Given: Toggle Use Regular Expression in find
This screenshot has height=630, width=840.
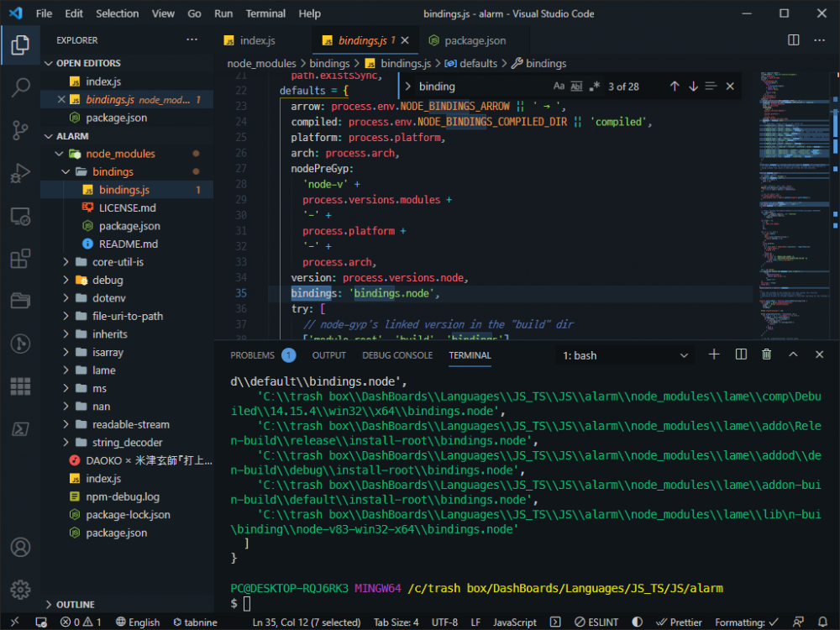Looking at the screenshot, I should pos(594,87).
